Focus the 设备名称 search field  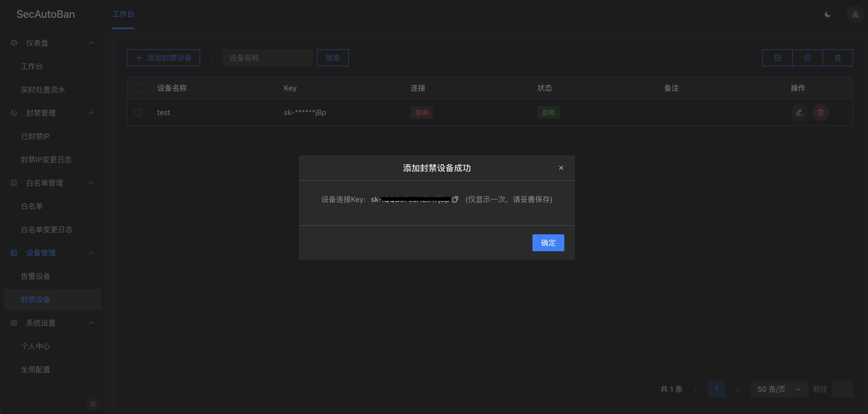tap(267, 58)
